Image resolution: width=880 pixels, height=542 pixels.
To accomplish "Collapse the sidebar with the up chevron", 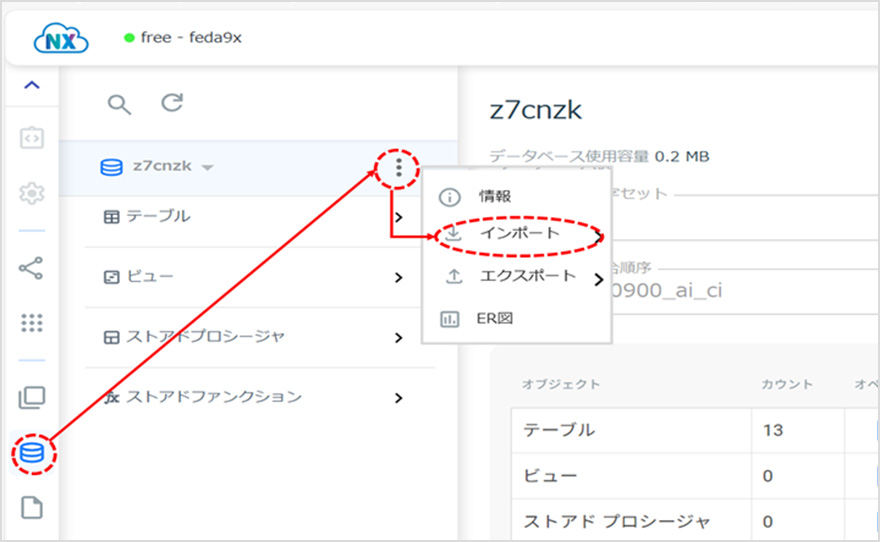I will pyautogui.click(x=32, y=85).
